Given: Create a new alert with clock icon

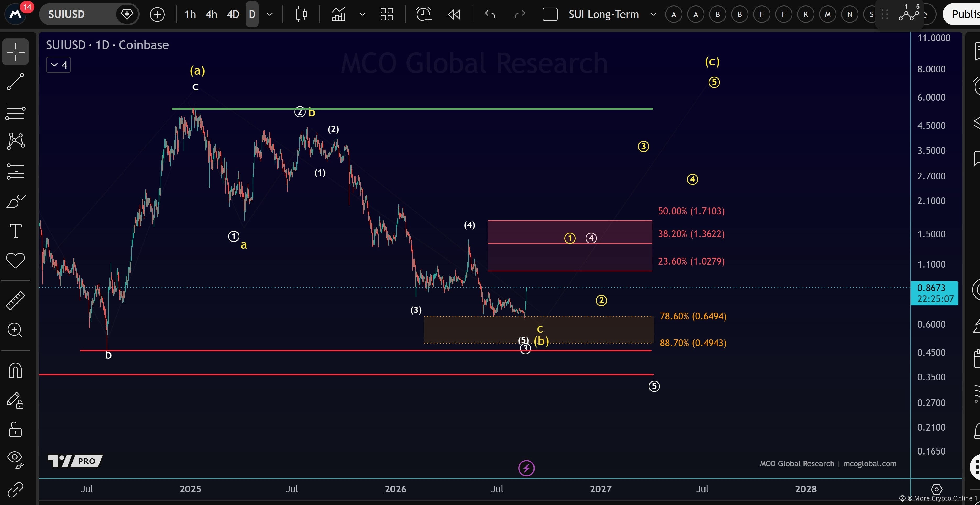Looking at the screenshot, I should click(424, 14).
